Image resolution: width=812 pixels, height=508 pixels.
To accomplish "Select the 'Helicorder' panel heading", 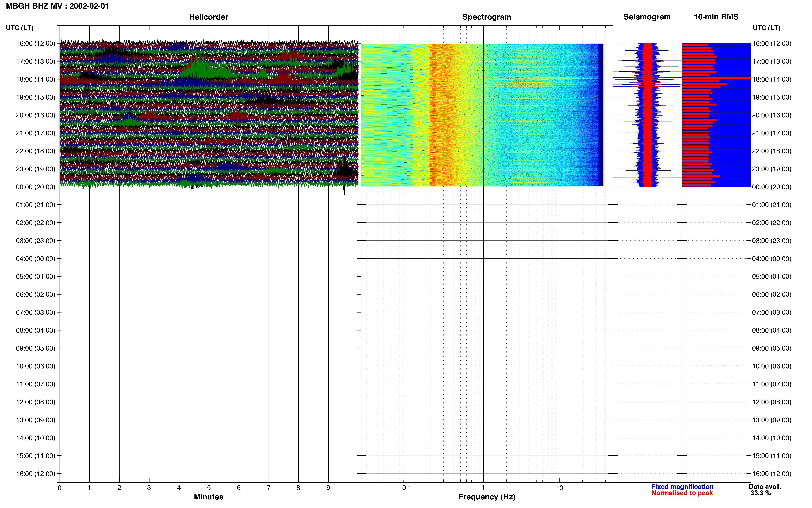I will click(x=209, y=17).
